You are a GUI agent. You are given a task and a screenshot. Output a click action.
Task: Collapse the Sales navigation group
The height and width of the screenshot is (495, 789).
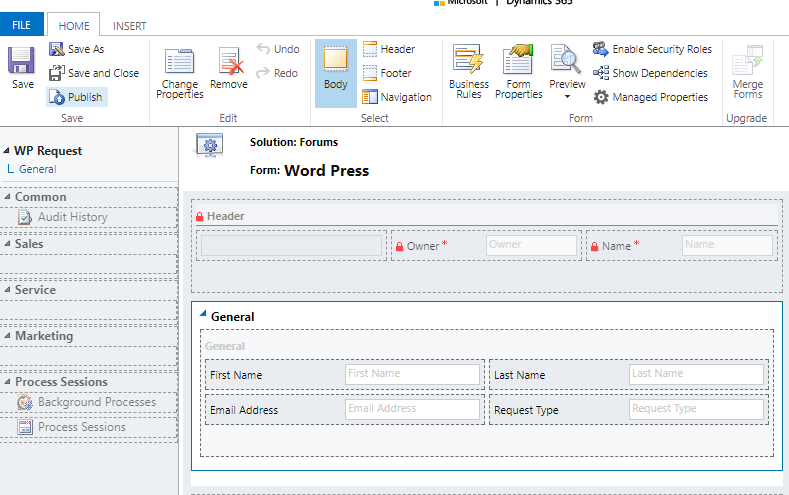tap(7, 243)
